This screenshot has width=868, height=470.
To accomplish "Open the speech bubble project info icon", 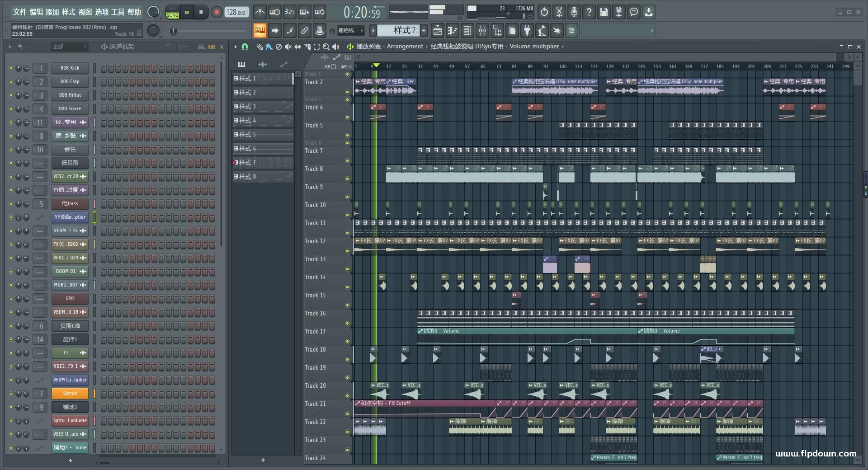I will (634, 12).
